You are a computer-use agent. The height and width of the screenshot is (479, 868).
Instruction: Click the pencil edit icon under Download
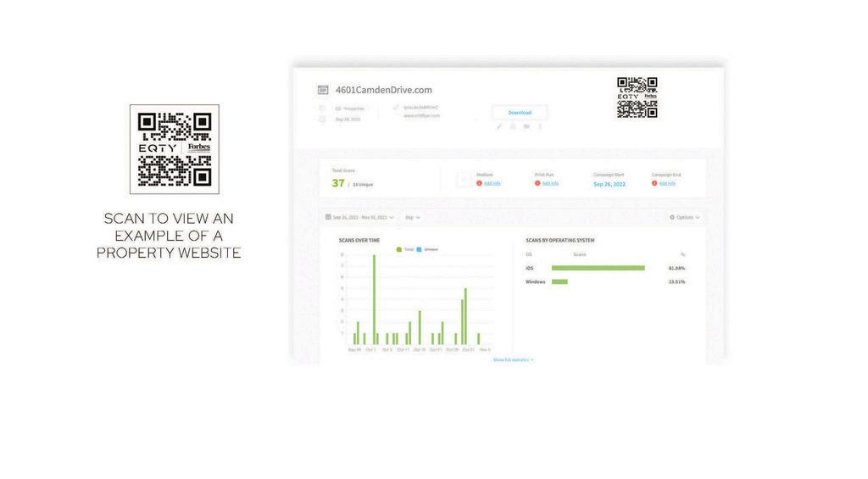click(499, 127)
